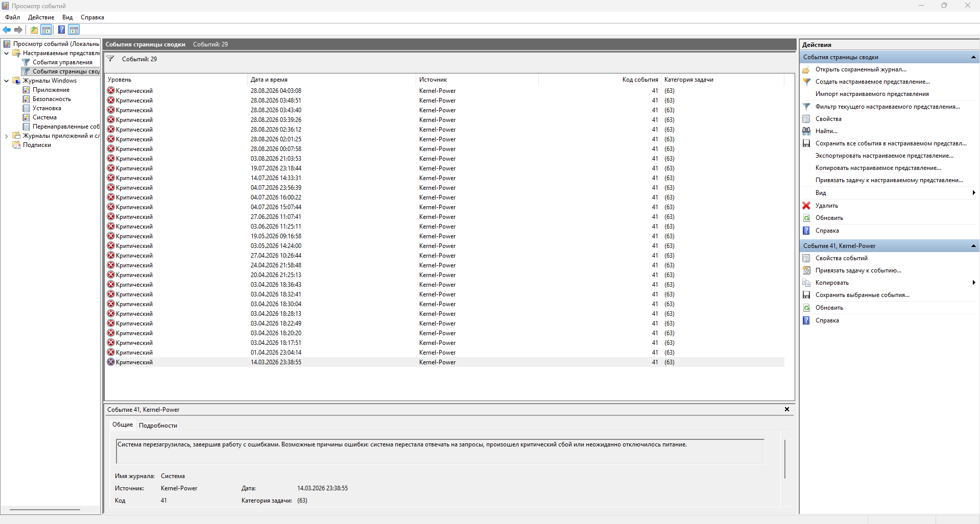Click the 'Система' log icon in tree
Image resolution: width=980 pixels, height=524 pixels.
click(26, 117)
